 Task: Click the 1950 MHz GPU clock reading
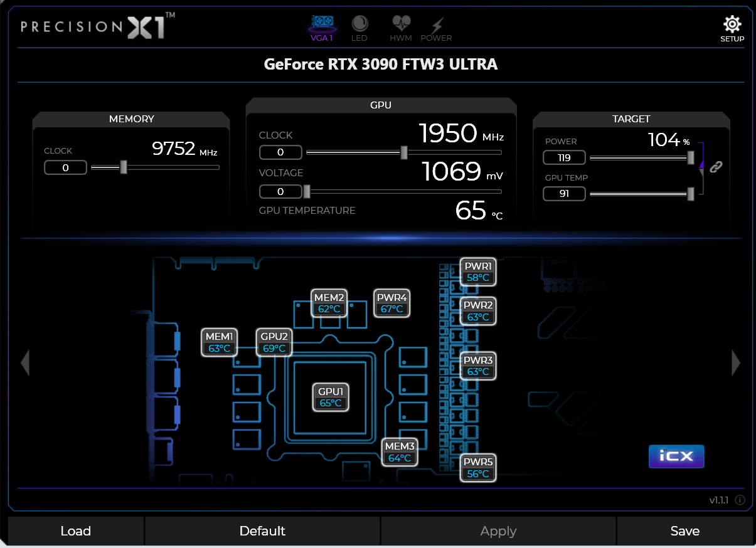(x=461, y=134)
